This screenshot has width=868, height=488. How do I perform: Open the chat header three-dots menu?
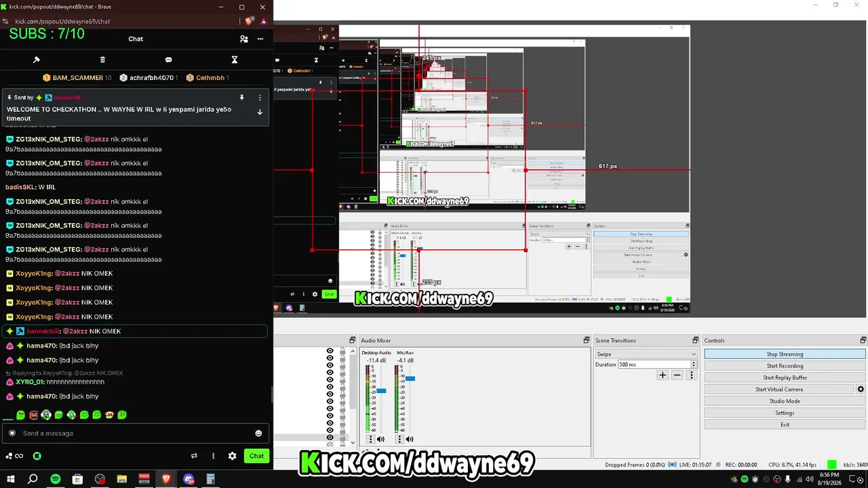click(x=260, y=39)
